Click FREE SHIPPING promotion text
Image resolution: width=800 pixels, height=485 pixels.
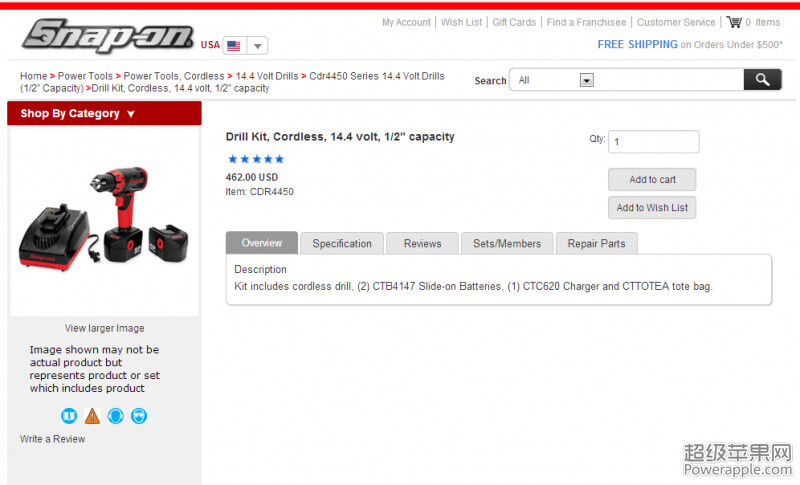(637, 44)
